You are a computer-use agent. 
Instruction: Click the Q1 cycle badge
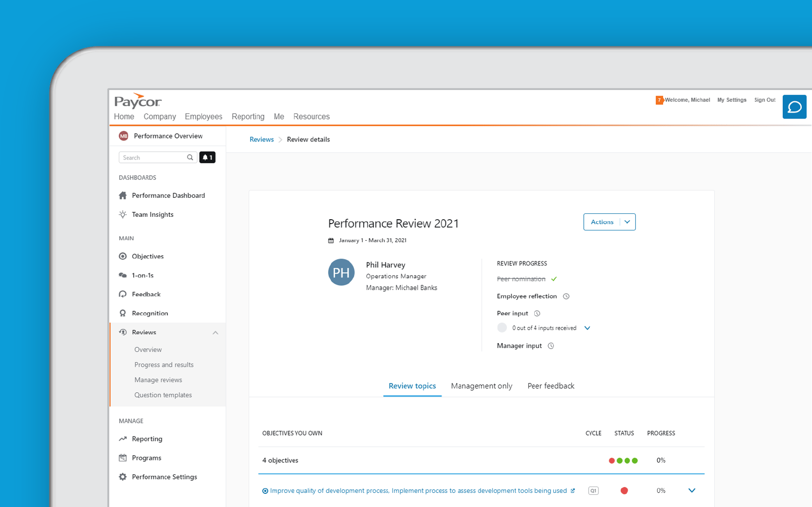tap(593, 491)
